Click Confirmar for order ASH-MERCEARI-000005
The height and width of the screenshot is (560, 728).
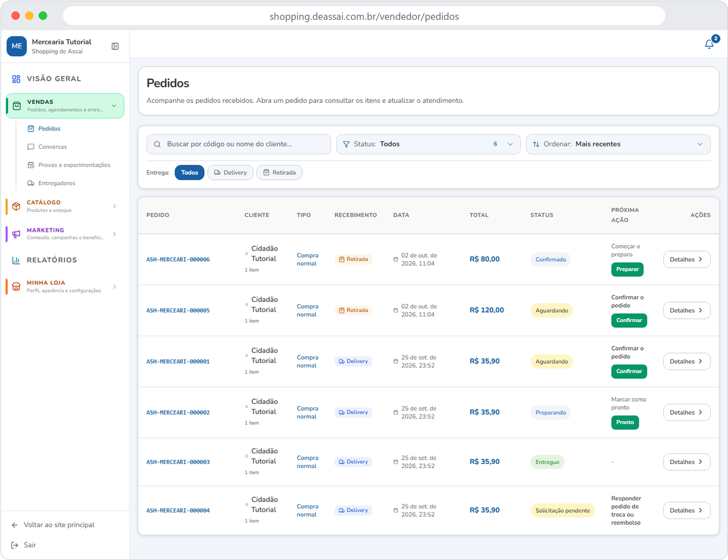click(629, 320)
